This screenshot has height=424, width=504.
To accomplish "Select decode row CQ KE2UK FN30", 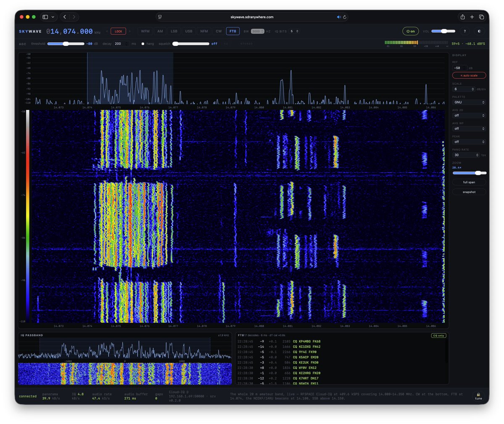I will tap(341, 362).
